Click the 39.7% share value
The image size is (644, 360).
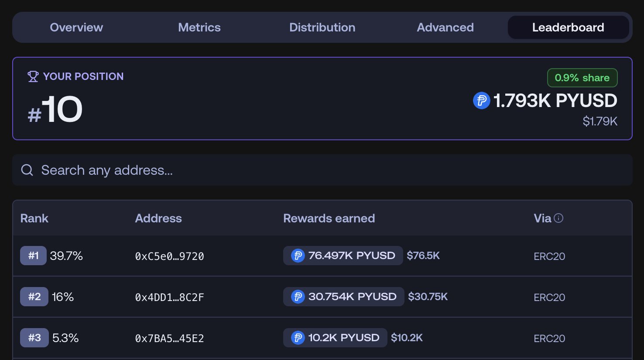[66, 256]
